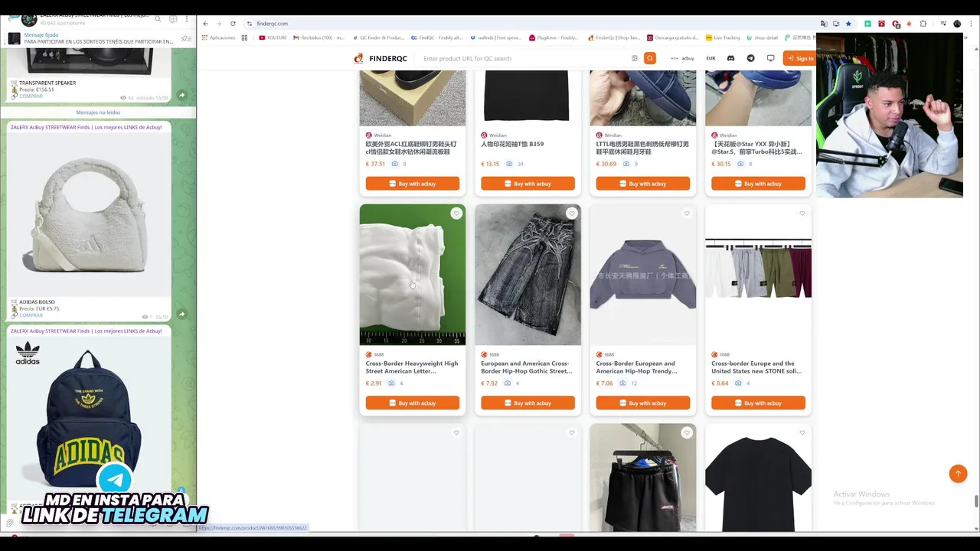Click the Telegram pinned messages list icon
Viewport: 980px width, 551px height.
[x=186, y=38]
